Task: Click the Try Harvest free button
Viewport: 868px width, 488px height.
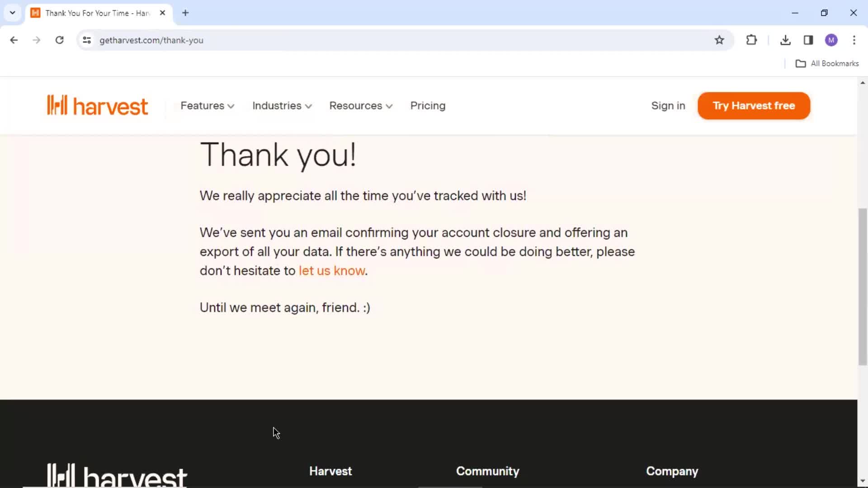Action: (754, 105)
